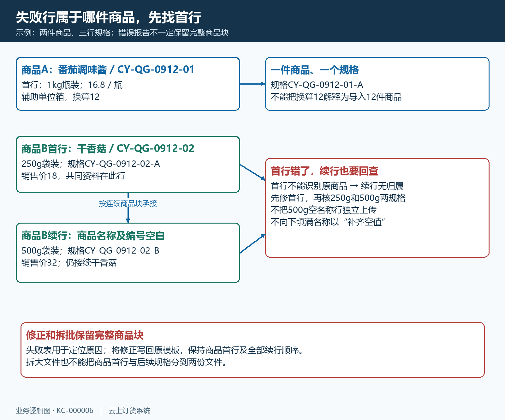This screenshot has width=505, height=420.
Task: Select the sentence starting "失败表用于定位原因"
Action: point(165,350)
